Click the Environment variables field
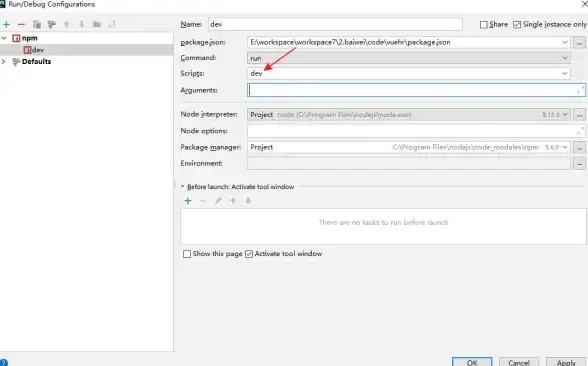The image size is (588, 366). pos(409,164)
